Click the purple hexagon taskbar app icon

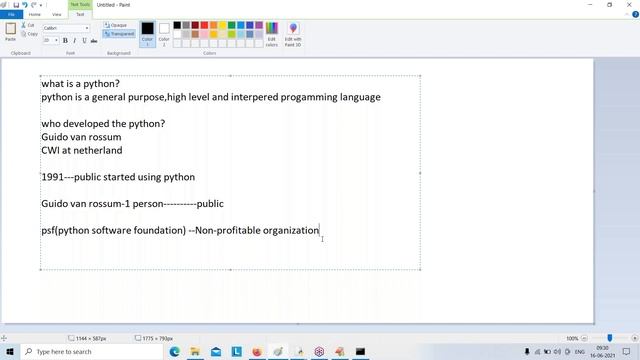tap(319, 351)
